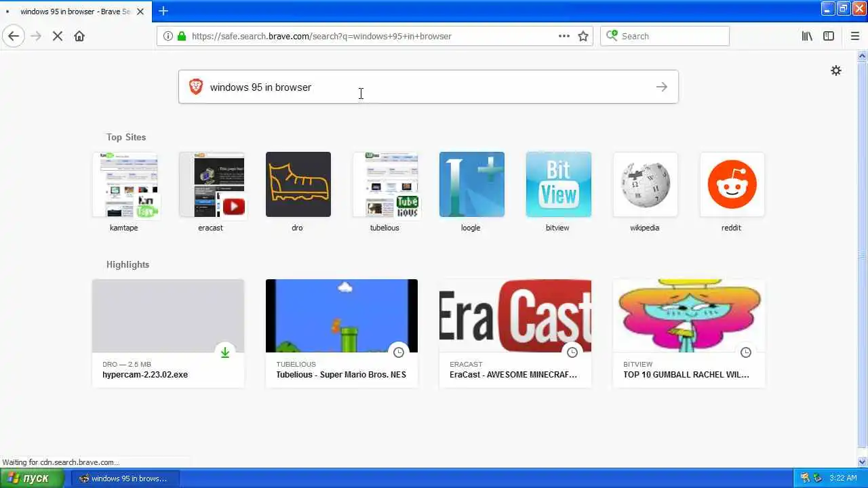Click the history clock icon on the EraCast card
Viewport: 868px width, 488px height.
point(572,352)
